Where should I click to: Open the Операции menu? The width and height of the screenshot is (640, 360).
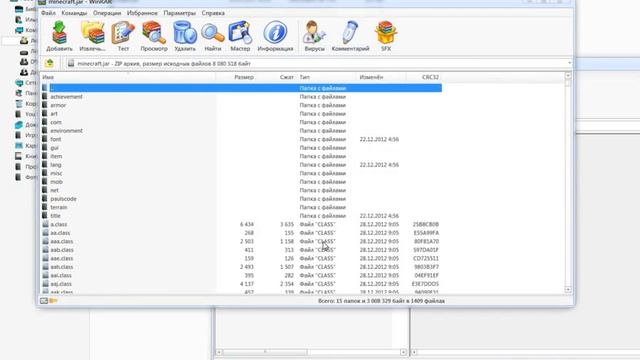pos(107,13)
